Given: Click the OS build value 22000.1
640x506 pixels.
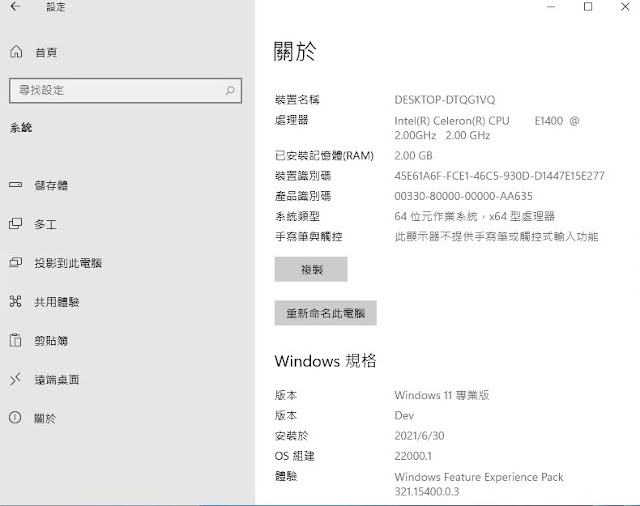Looking at the screenshot, I should click(413, 456).
